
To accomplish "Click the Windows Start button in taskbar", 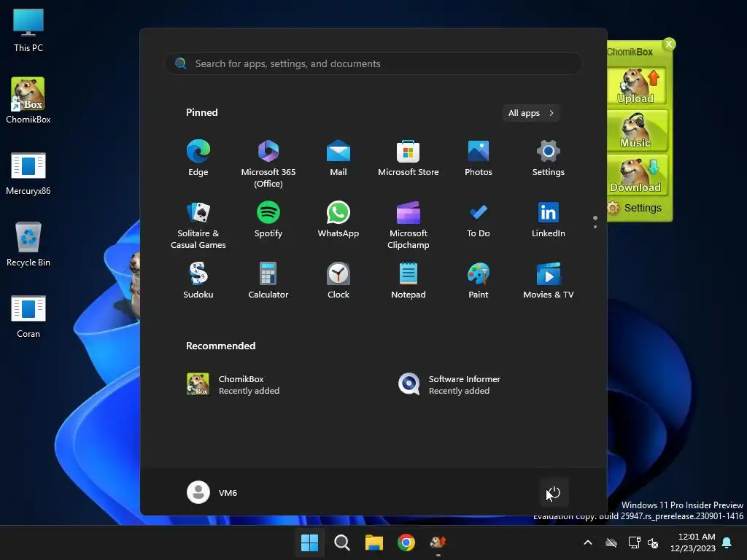I will [x=309, y=542].
